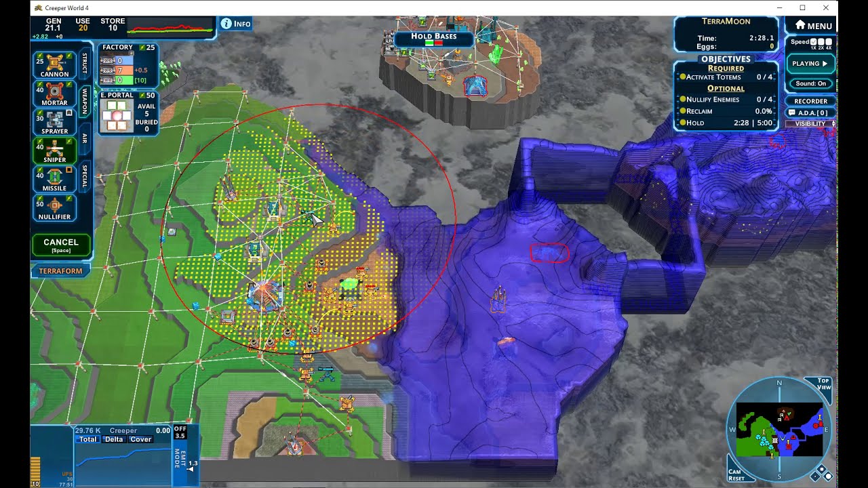Viewport: 868px width, 488px height.
Task: Set game speed to 1X
Action: (x=814, y=42)
